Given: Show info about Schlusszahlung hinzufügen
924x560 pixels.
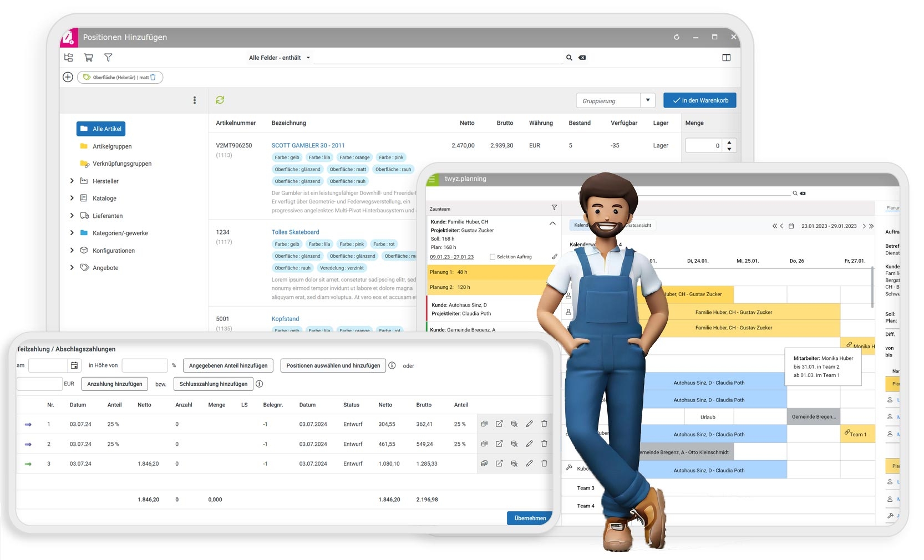Looking at the screenshot, I should click(260, 384).
